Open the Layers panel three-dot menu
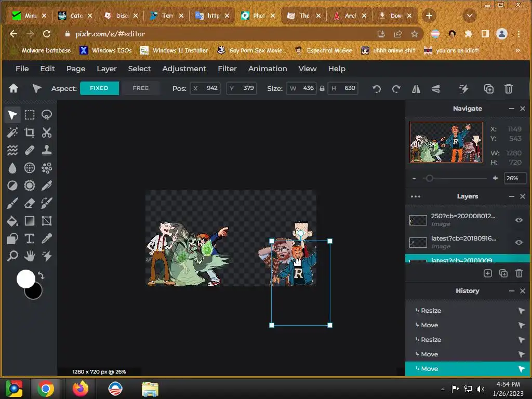Screen dimensions: 532x399 pos(416,196)
